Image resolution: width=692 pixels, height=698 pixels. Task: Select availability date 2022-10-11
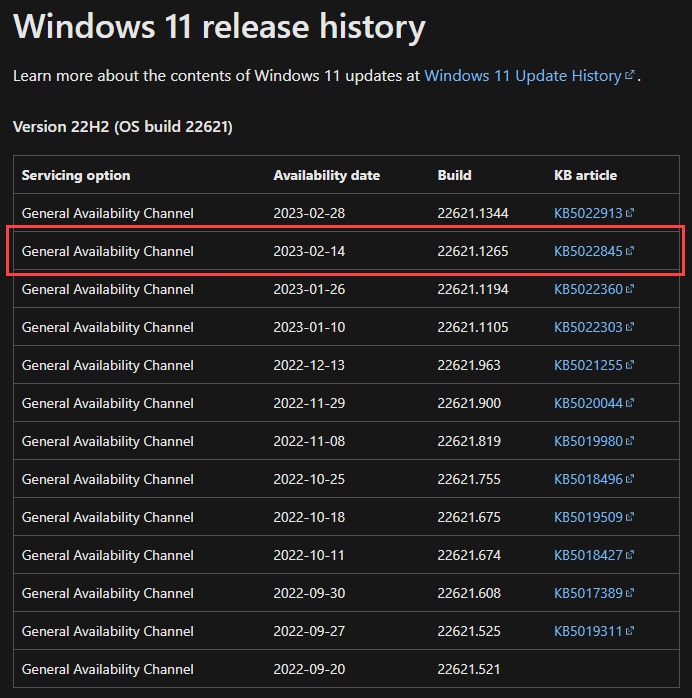pos(309,556)
